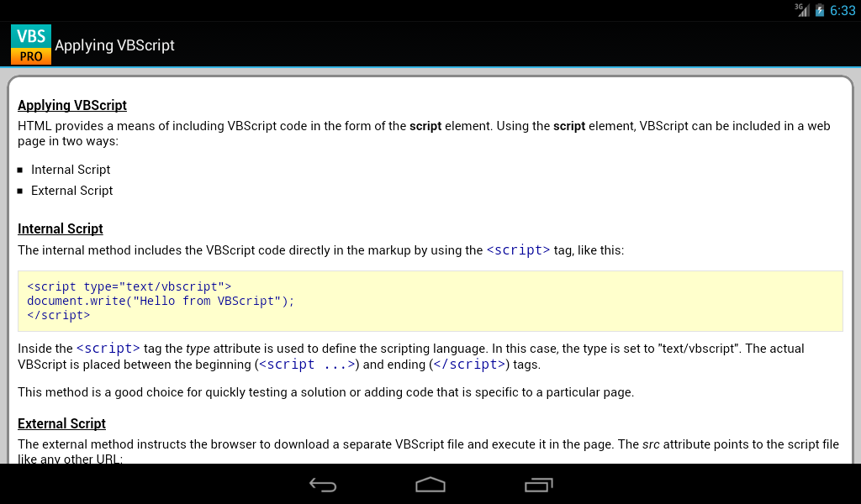Image resolution: width=861 pixels, height=504 pixels.
Task: Tap the 6:33 clock in status bar
Action: (843, 10)
